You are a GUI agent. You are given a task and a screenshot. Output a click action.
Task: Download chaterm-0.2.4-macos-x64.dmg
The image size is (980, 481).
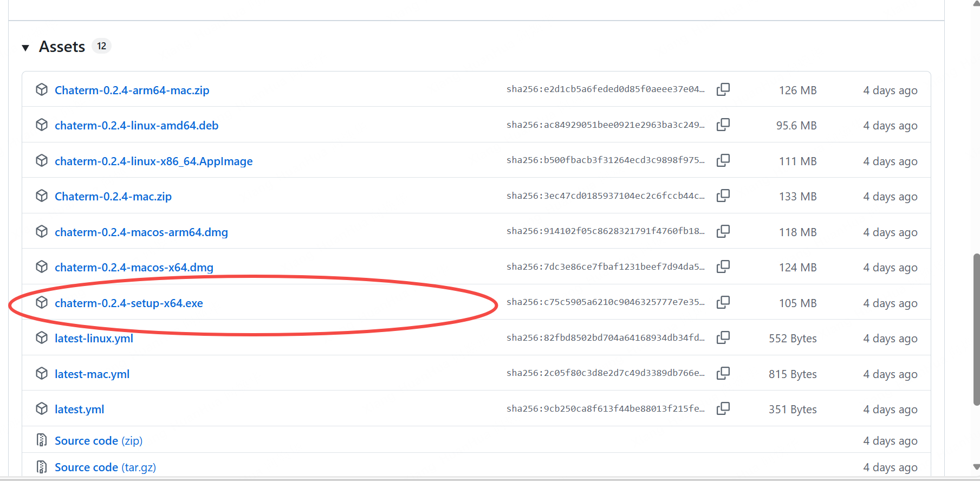pos(134,268)
